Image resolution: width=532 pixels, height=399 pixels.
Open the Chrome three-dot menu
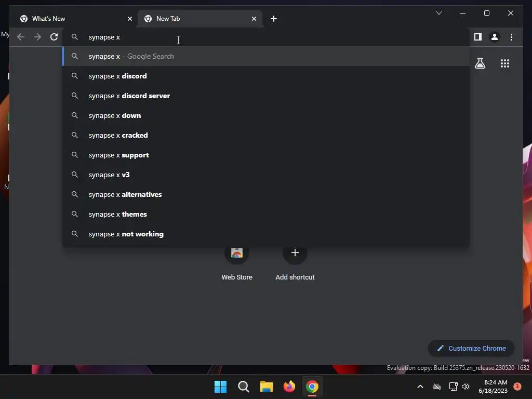point(511,37)
